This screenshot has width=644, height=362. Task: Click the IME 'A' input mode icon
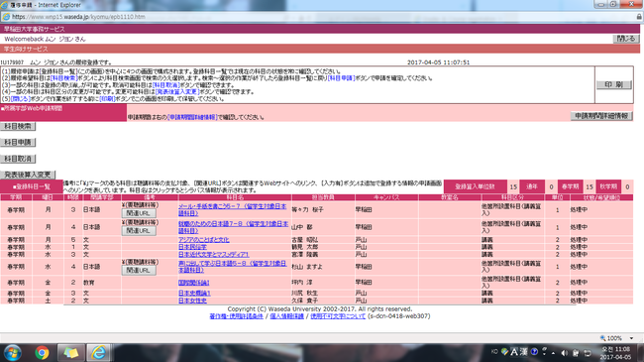(x=514, y=352)
